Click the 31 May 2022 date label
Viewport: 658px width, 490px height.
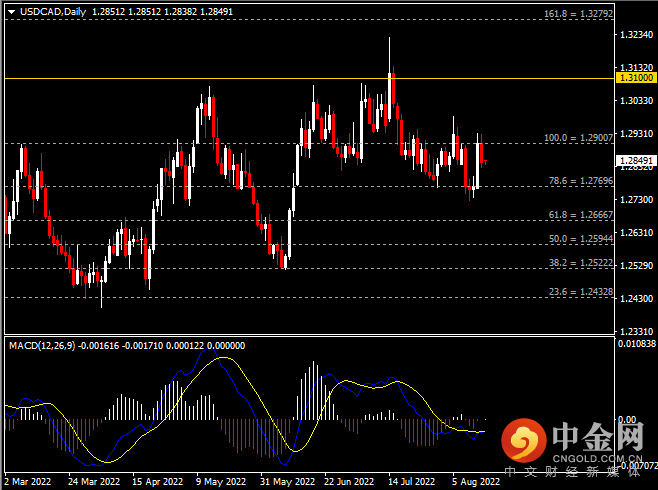tap(287, 482)
